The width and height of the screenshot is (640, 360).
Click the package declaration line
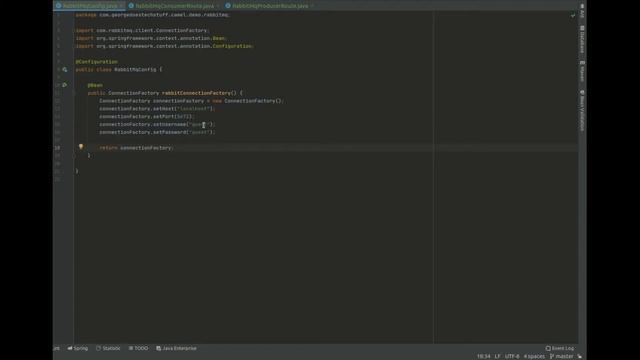(x=153, y=15)
